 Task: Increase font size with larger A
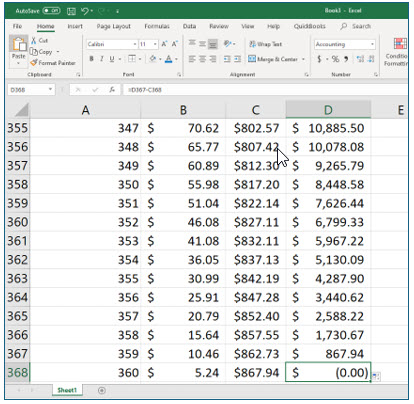[x=164, y=44]
